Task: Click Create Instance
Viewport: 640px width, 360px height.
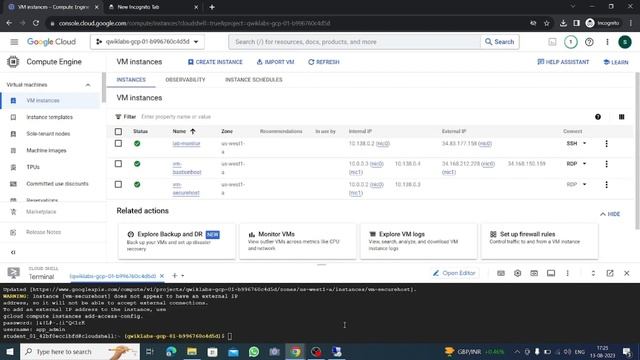Action: pos(215,62)
